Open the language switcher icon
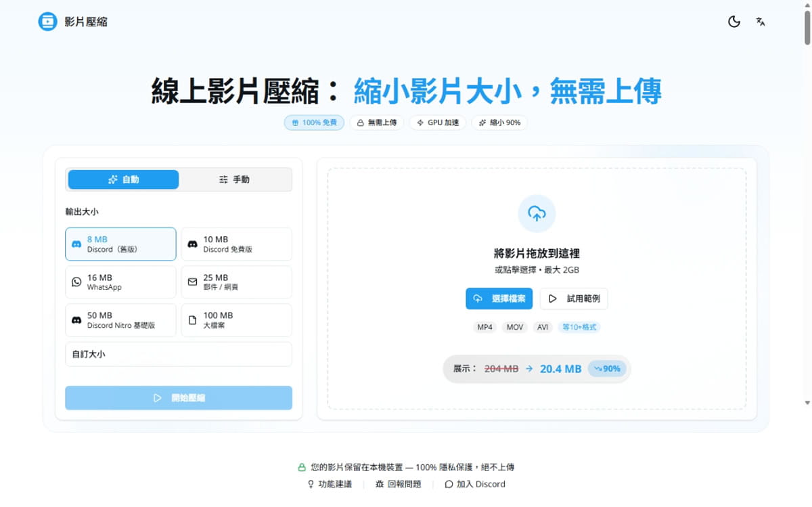Image resolution: width=812 pixels, height=507 pixels. [x=761, y=22]
